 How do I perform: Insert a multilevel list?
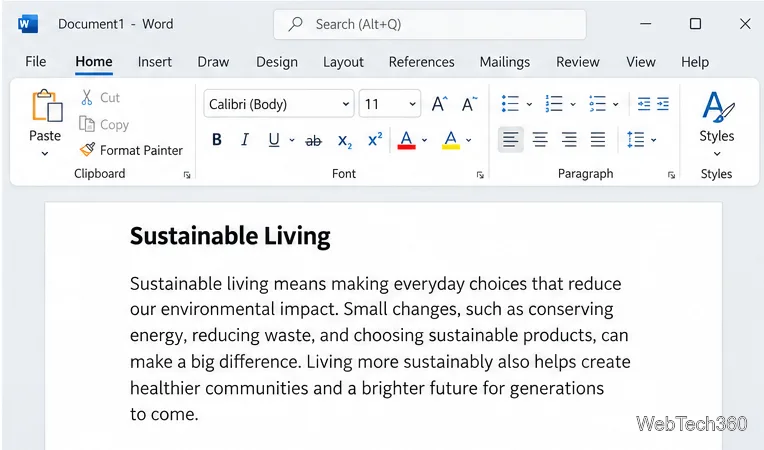(x=597, y=104)
